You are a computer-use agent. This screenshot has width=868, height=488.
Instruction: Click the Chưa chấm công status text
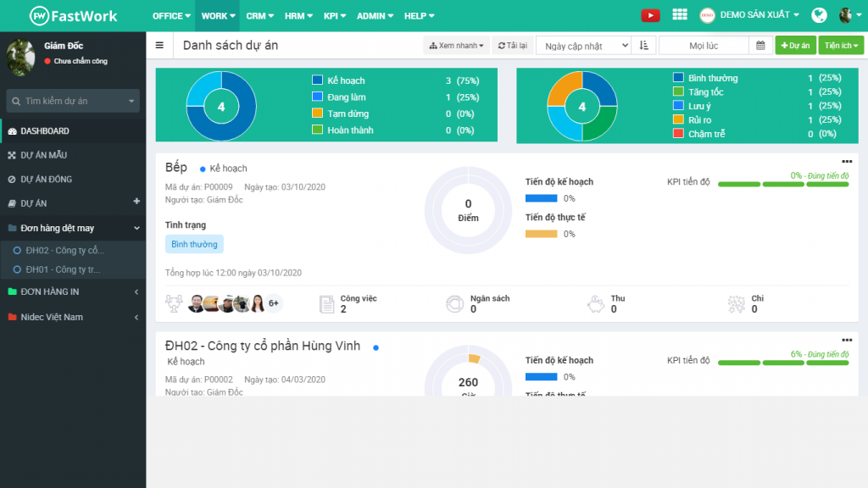[81, 61]
